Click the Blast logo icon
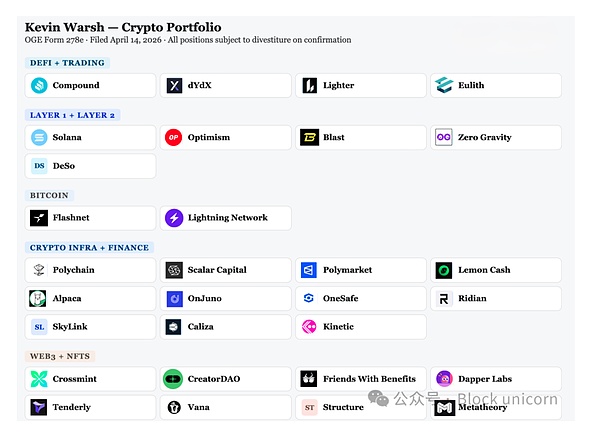 [309, 138]
